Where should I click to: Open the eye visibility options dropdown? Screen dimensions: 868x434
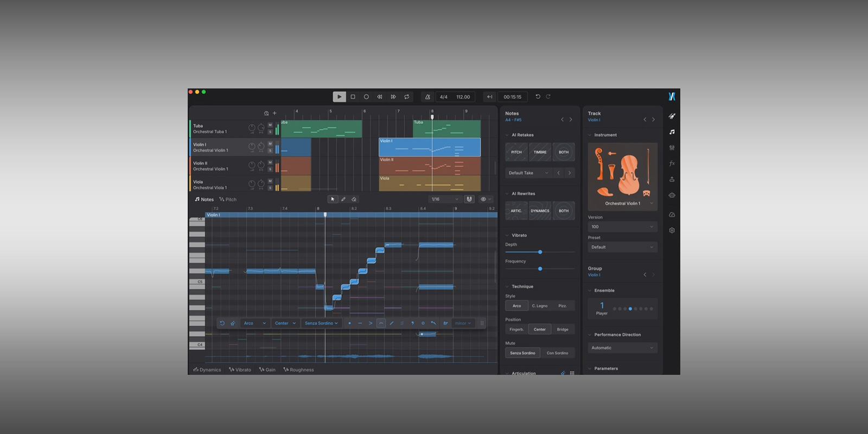pyautogui.click(x=485, y=199)
